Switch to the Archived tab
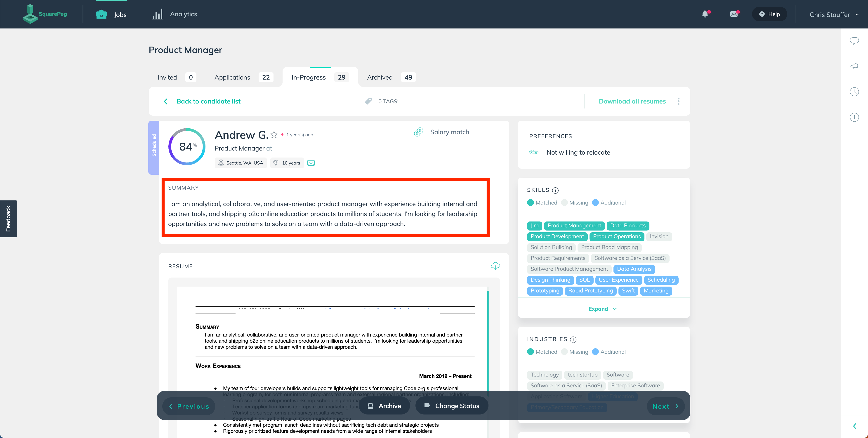 click(391, 77)
